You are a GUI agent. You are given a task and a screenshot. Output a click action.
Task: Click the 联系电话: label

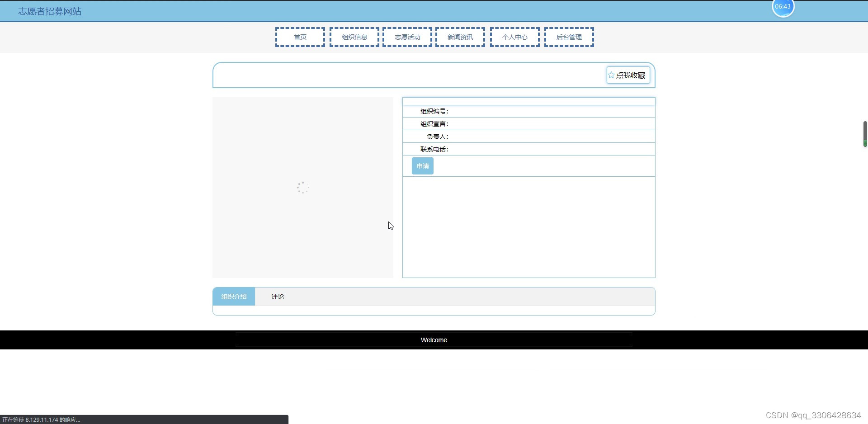[x=434, y=149]
